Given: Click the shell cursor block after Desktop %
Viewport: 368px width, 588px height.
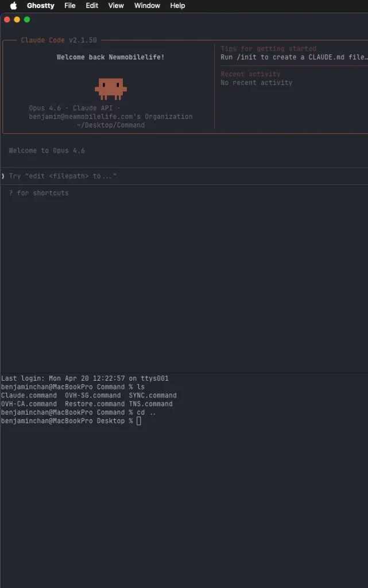Looking at the screenshot, I should (x=139, y=421).
